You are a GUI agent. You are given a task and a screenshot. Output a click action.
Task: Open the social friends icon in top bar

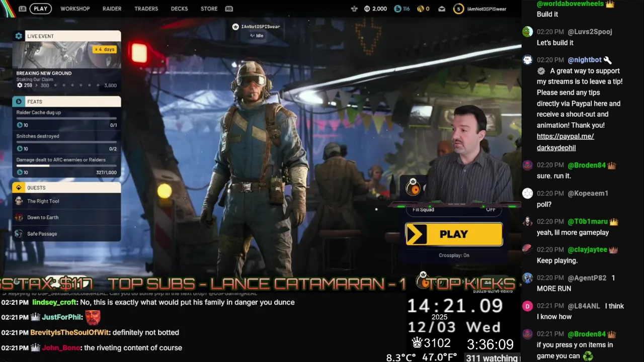pyautogui.click(x=354, y=9)
